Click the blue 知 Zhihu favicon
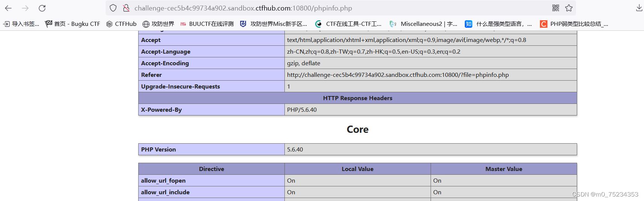644x201 pixels. tap(469, 24)
